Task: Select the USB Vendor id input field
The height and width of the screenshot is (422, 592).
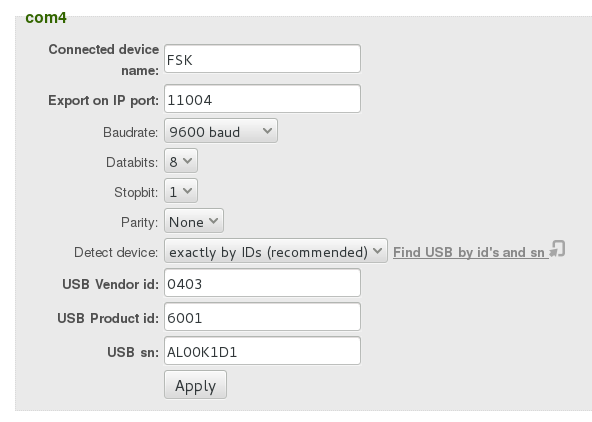Action: 262,283
